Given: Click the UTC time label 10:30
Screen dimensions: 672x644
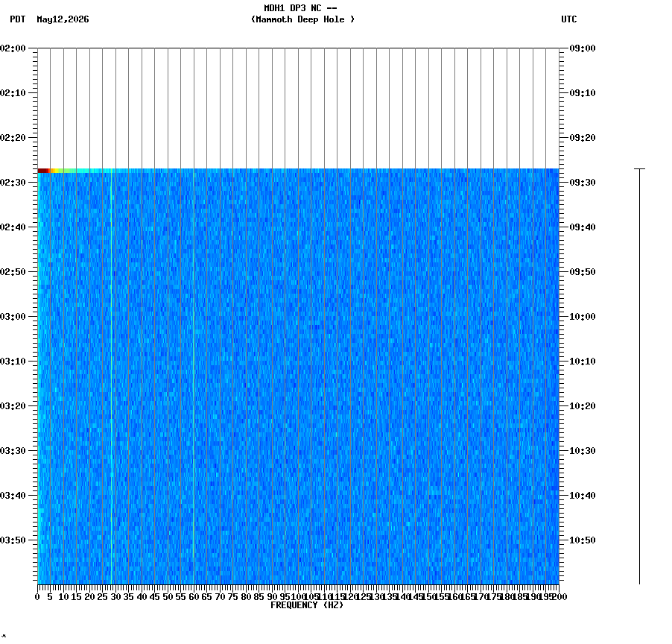Looking at the screenshot, I should [583, 451].
